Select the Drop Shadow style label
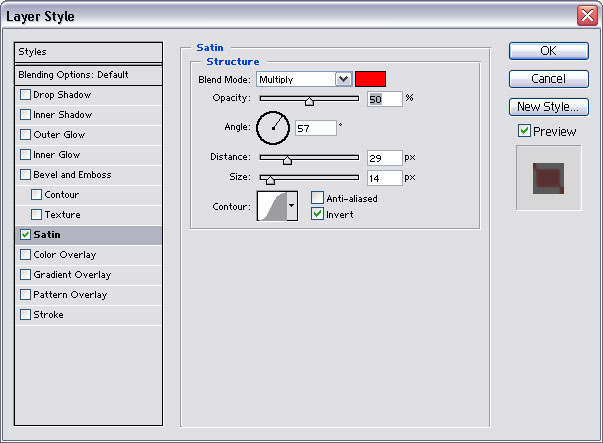 (62, 95)
